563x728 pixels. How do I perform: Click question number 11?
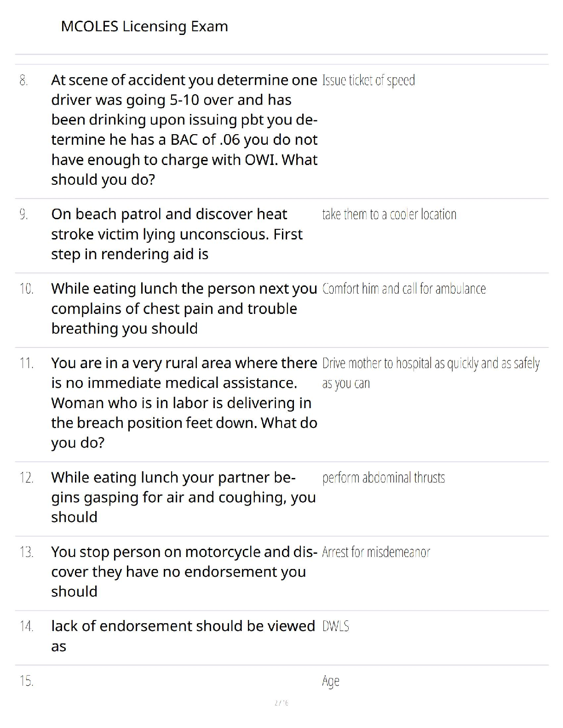[x=26, y=364]
